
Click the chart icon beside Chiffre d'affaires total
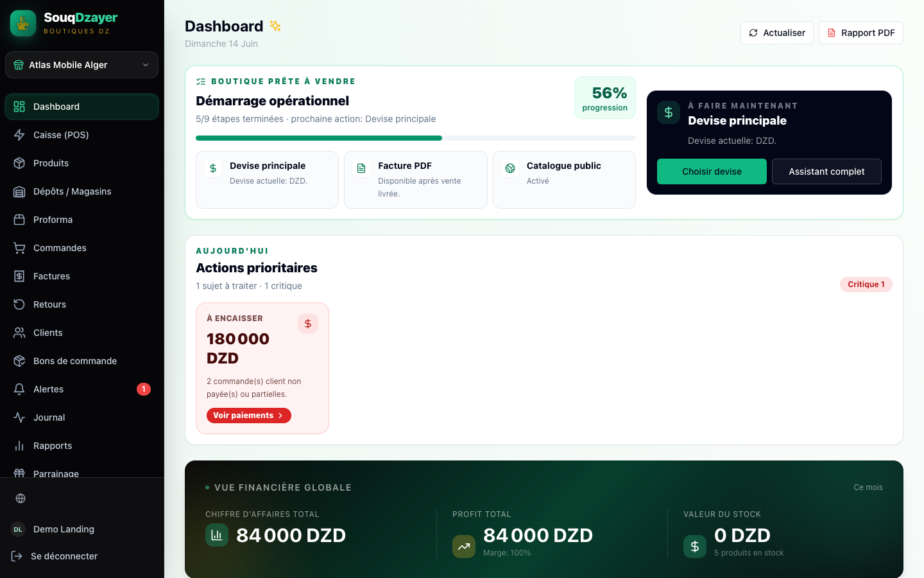[x=217, y=535]
